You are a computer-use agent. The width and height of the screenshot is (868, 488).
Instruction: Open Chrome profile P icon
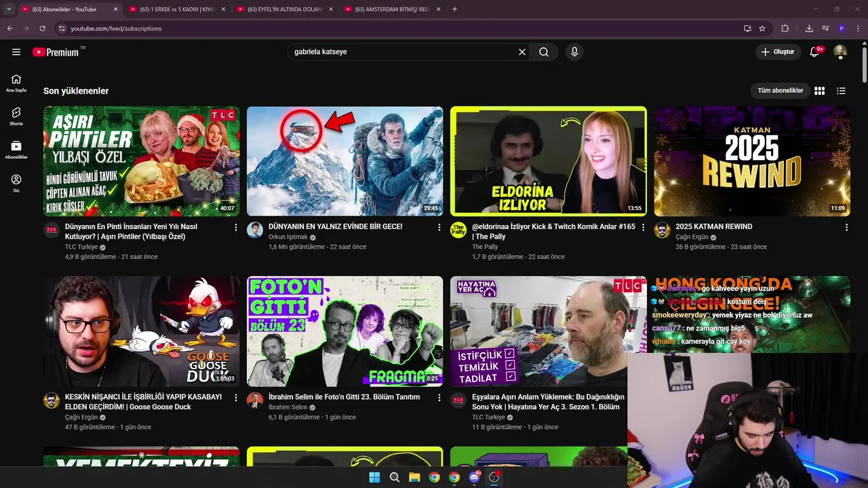(842, 28)
